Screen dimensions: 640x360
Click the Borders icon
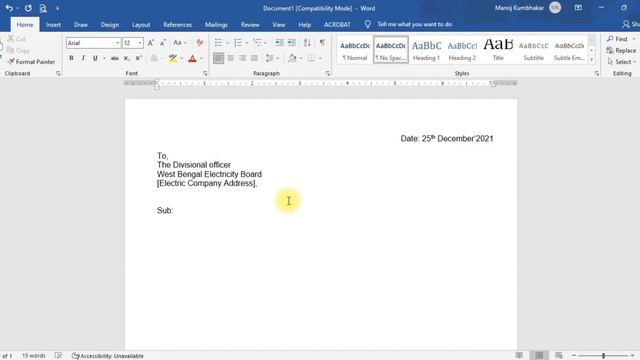pos(311,58)
